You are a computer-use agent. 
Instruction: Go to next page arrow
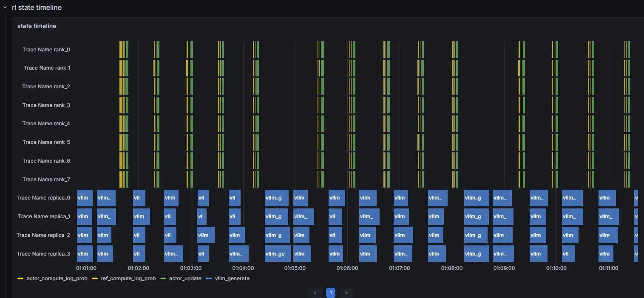click(x=346, y=293)
